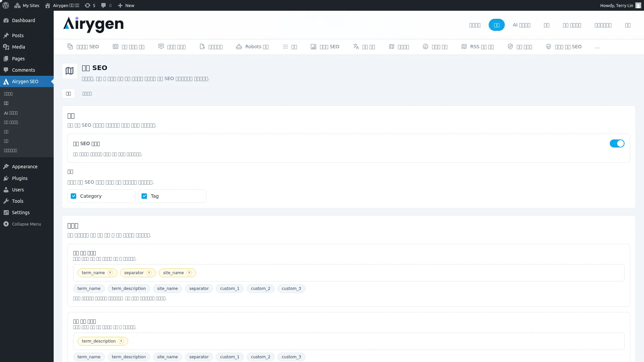Add term_description chip below the site_name field
The image size is (644, 362).
click(129, 289)
